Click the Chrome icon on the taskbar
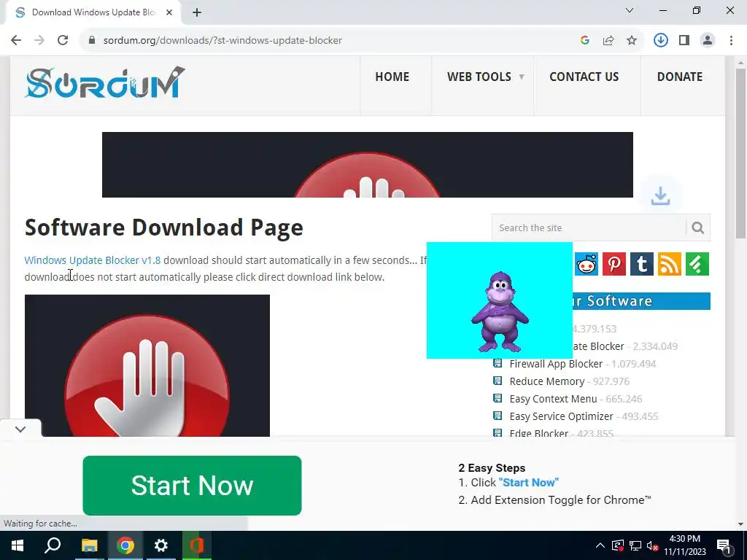 [125, 545]
